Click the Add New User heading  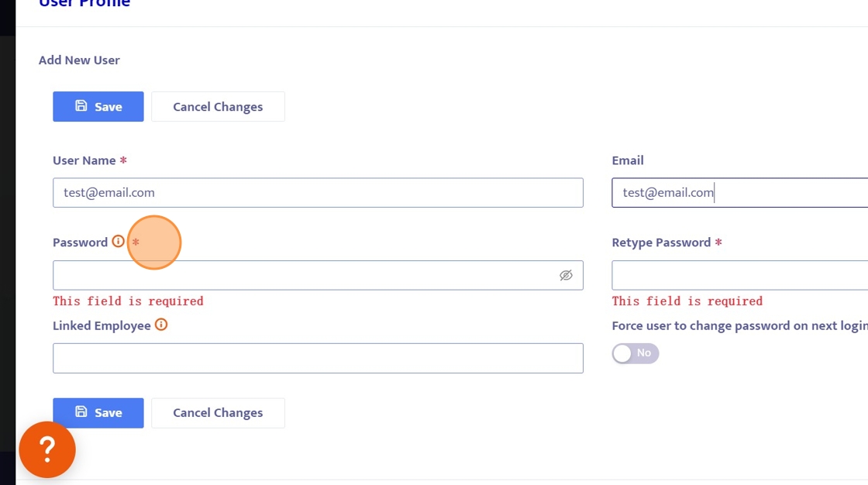(x=79, y=60)
